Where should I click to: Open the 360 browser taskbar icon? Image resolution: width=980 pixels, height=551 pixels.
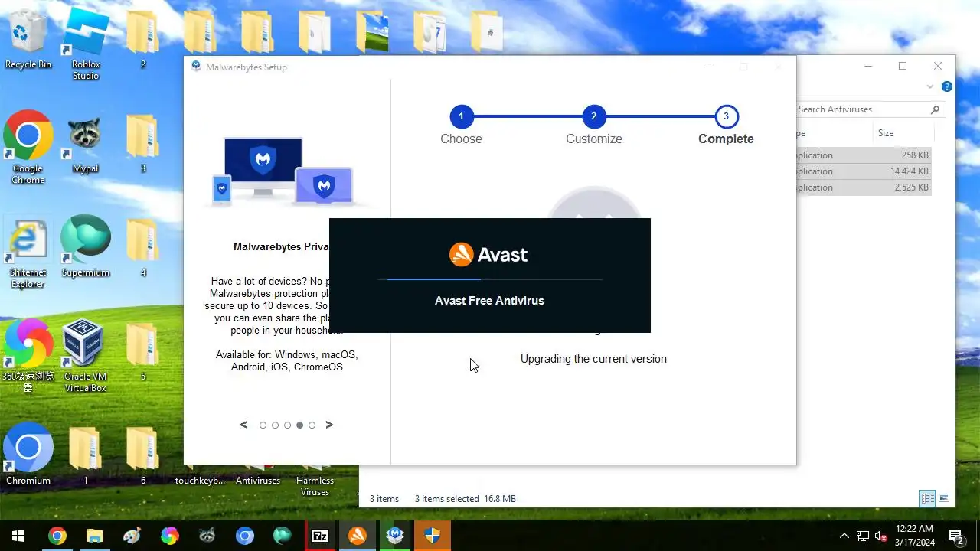[x=169, y=536]
